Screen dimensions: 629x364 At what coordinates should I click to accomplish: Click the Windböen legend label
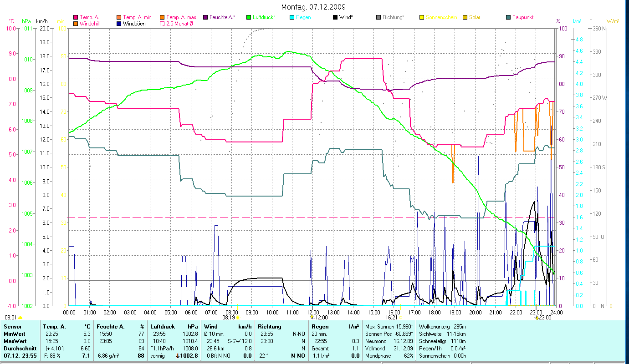pos(134,23)
